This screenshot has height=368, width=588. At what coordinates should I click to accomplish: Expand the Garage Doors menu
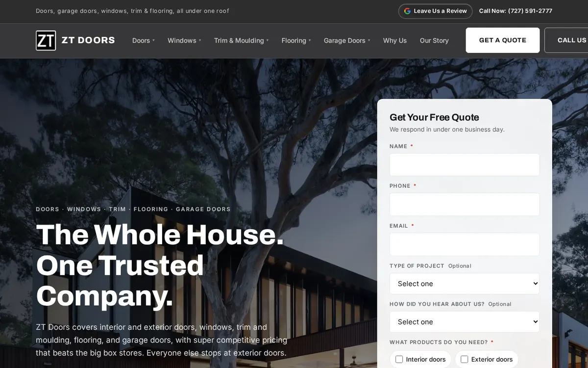(347, 40)
